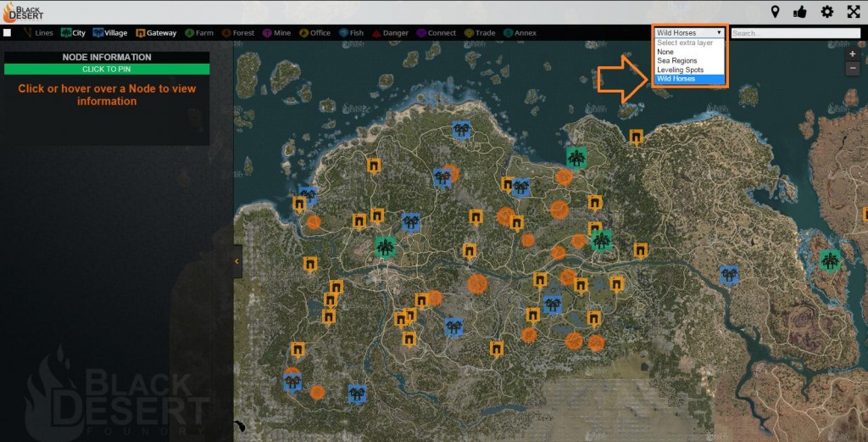
Task: Click green city node on far east island
Action: click(829, 260)
